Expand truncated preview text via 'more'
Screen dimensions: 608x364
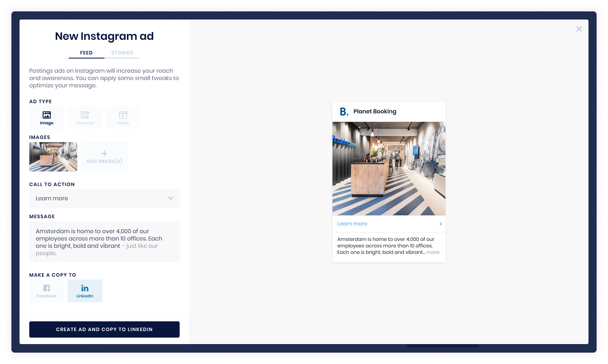[x=433, y=252]
